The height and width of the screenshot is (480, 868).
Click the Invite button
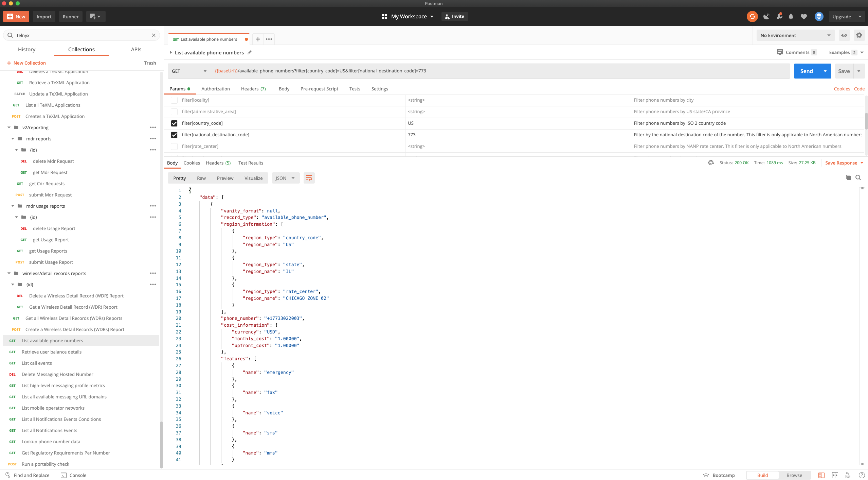(x=454, y=16)
